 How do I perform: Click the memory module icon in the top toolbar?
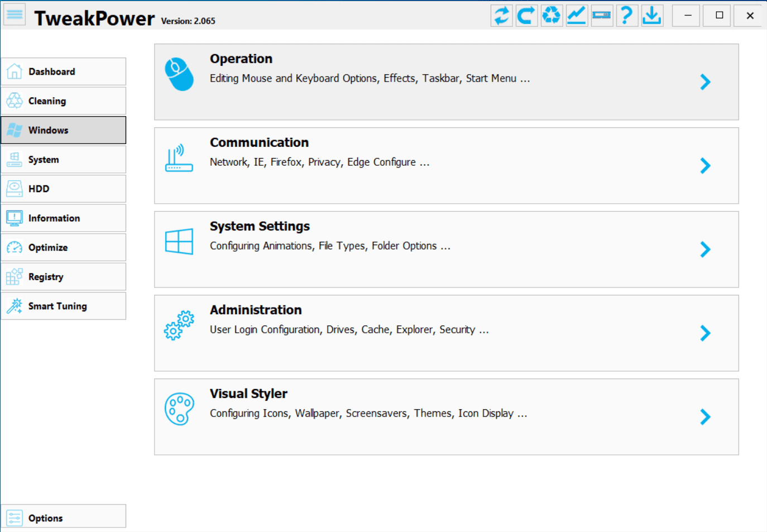602,15
